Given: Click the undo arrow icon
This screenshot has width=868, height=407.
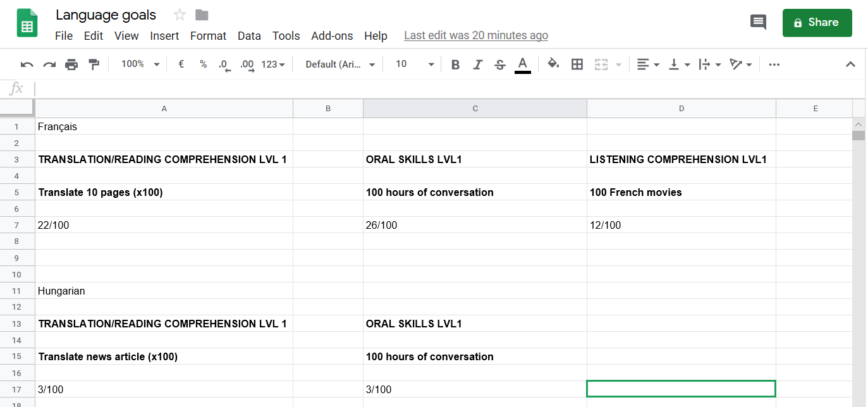Looking at the screenshot, I should tap(27, 64).
